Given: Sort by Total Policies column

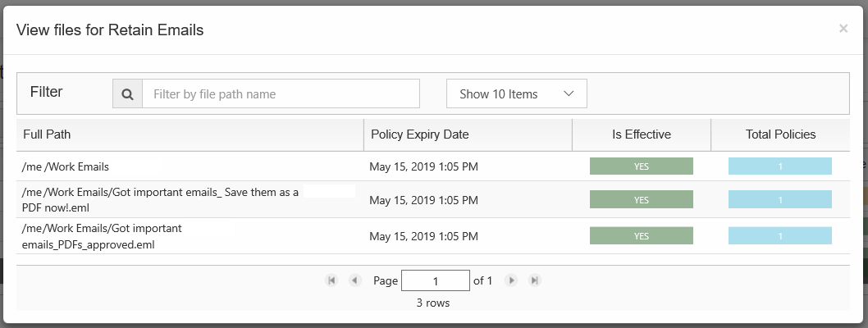Looking at the screenshot, I should pyautogui.click(x=780, y=134).
